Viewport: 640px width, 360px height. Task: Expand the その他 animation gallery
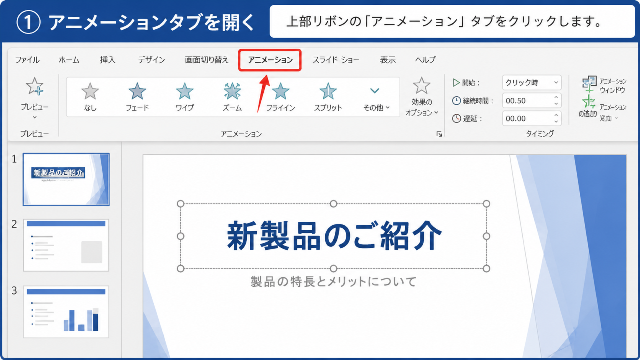point(376,98)
